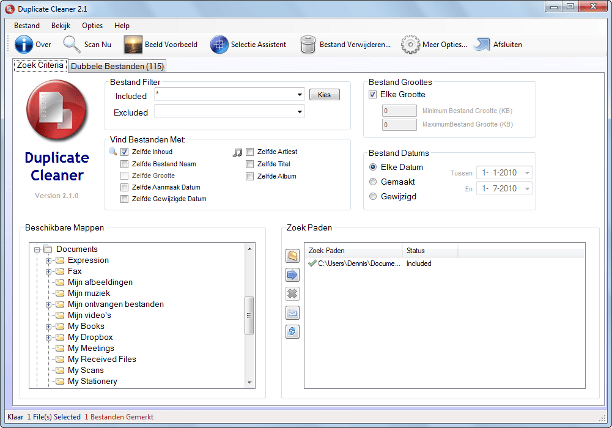The width and height of the screenshot is (612, 428).
Task: Click Bestand Verwijderen trash icon
Action: click(x=308, y=44)
